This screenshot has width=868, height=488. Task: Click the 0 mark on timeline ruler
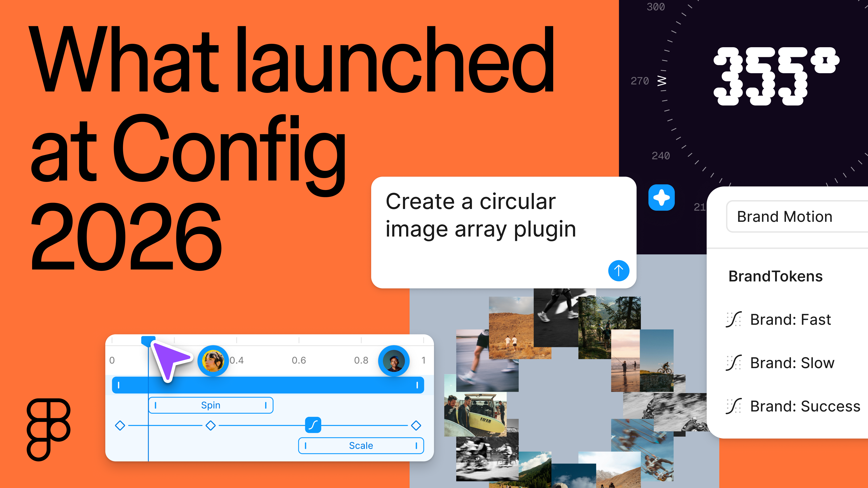(x=112, y=360)
